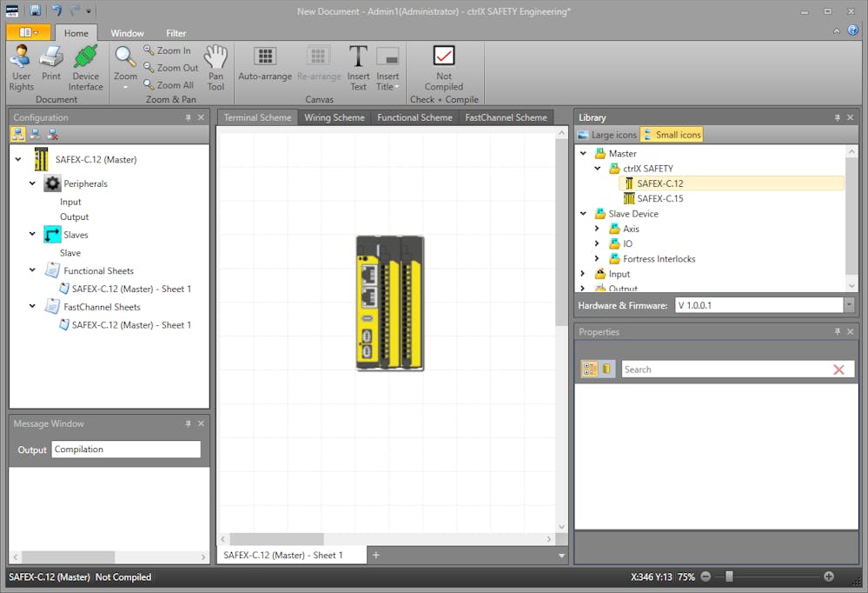Viewport: 868px width, 593px height.
Task: Click the help question mark icon
Action: [x=853, y=30]
